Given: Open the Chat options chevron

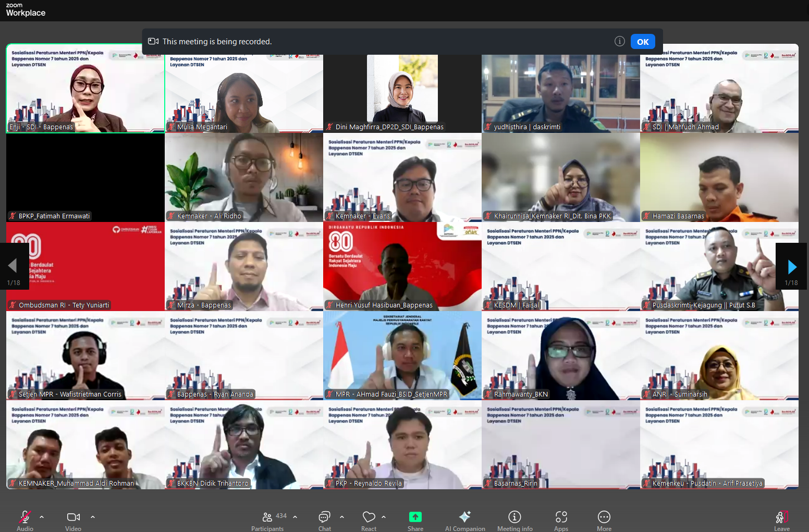Looking at the screenshot, I should click(x=342, y=517).
